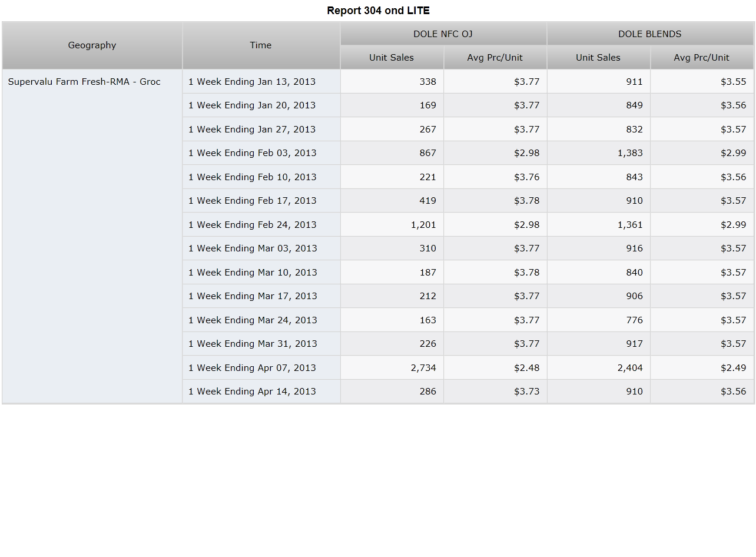The image size is (756, 557).
Task: Select row 1 Week Ending Feb 03, 2013
Action: [x=261, y=153]
